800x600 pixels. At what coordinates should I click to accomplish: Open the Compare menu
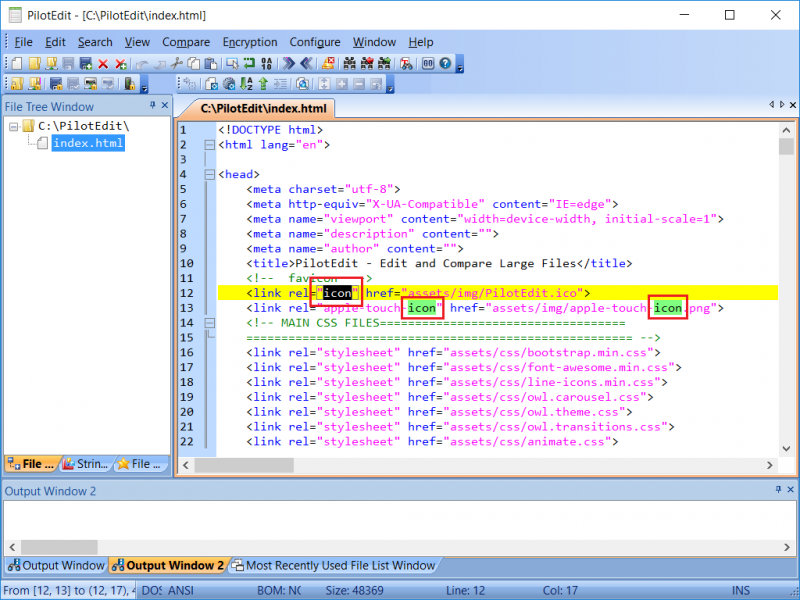(x=186, y=42)
